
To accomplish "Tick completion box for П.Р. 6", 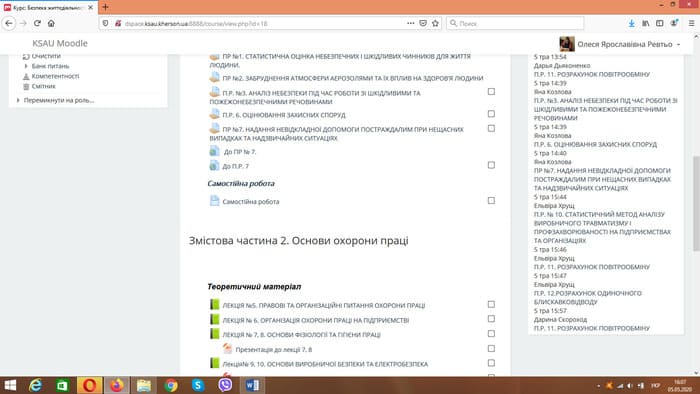I will [491, 114].
